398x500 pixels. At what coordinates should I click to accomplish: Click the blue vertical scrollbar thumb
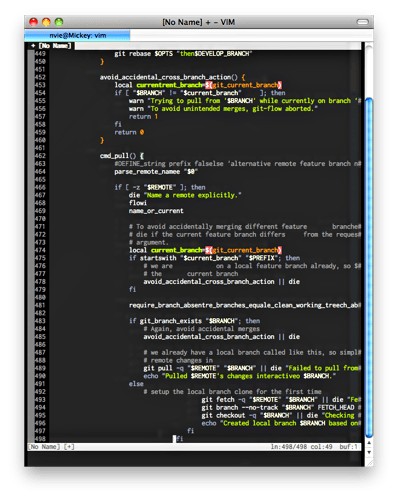(x=369, y=267)
